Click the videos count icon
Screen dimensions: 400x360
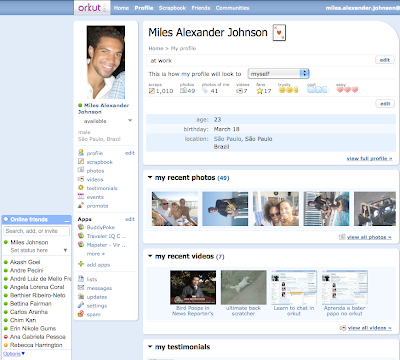click(x=239, y=91)
